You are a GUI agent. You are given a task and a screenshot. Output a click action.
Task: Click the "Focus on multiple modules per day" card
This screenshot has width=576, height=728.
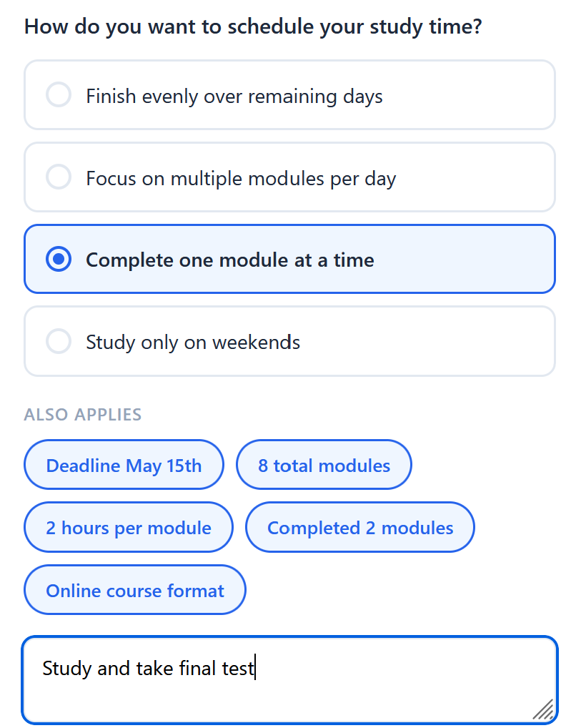[289, 177]
